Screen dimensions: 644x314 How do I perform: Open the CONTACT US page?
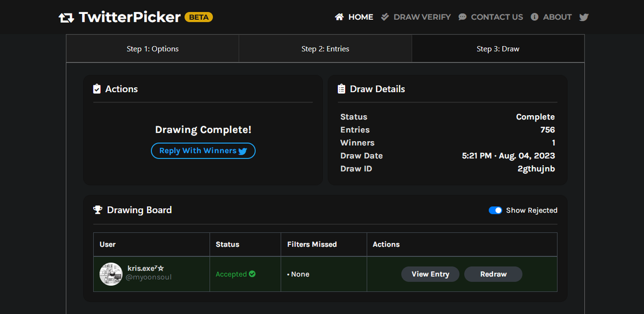coord(491,17)
